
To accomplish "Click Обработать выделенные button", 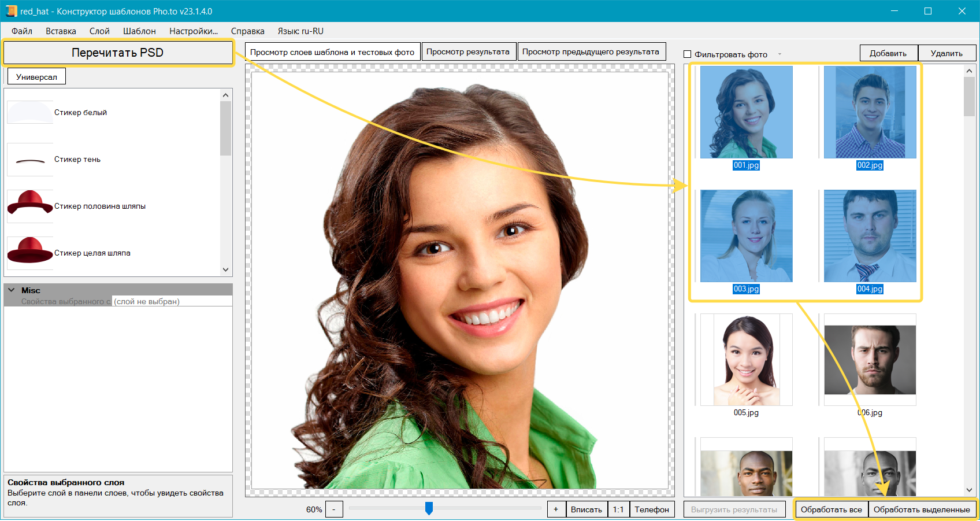I will pos(922,509).
